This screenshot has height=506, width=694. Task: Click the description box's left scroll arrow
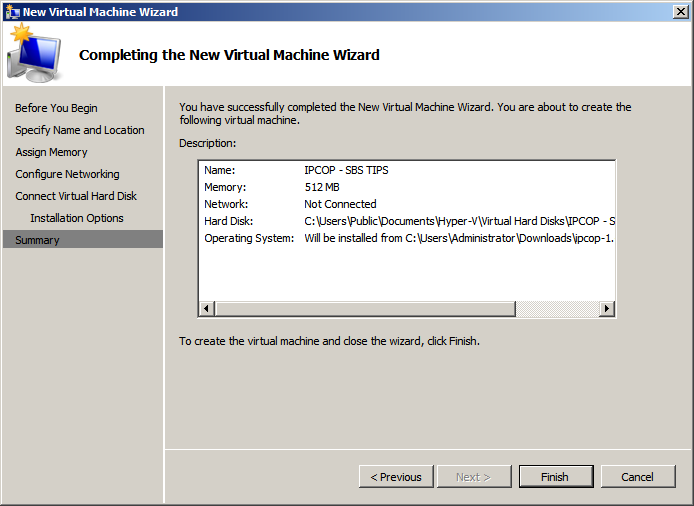click(x=207, y=310)
